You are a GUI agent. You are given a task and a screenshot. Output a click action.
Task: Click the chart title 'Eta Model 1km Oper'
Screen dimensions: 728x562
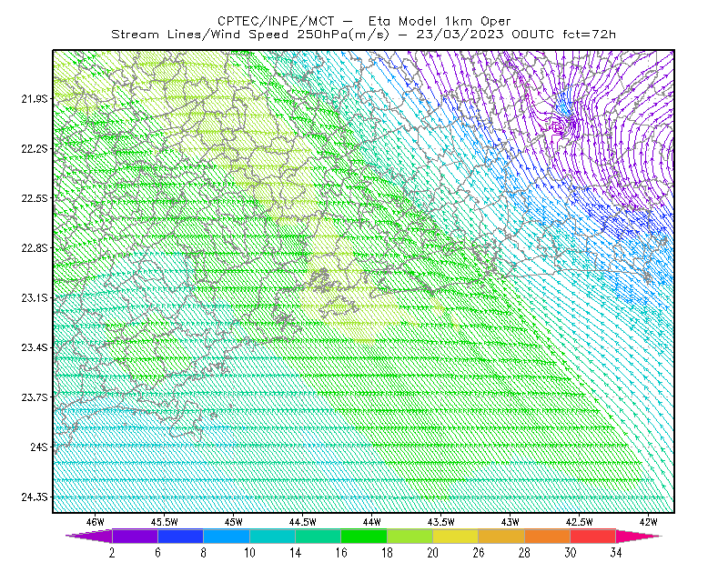coord(440,21)
